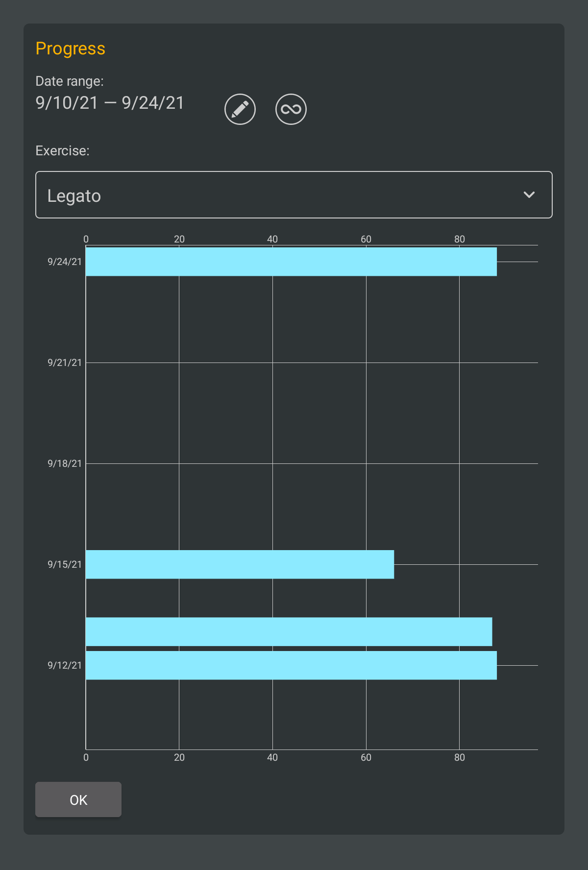588x870 pixels.
Task: Click the 80 label on bottom axis
Action: click(459, 758)
